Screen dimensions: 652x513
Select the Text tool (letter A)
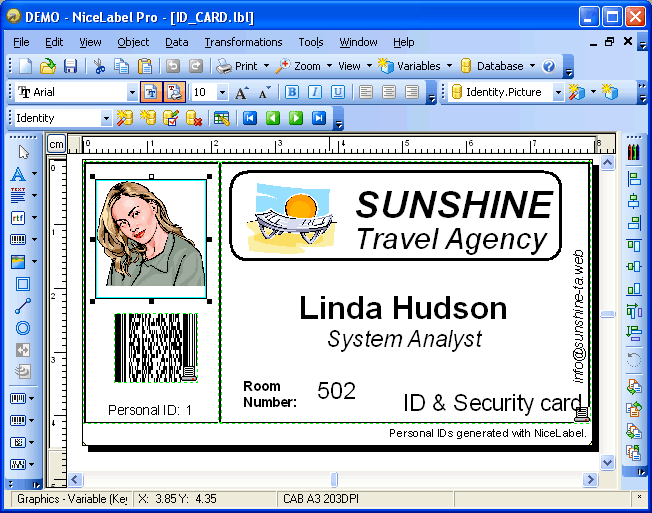(18, 174)
